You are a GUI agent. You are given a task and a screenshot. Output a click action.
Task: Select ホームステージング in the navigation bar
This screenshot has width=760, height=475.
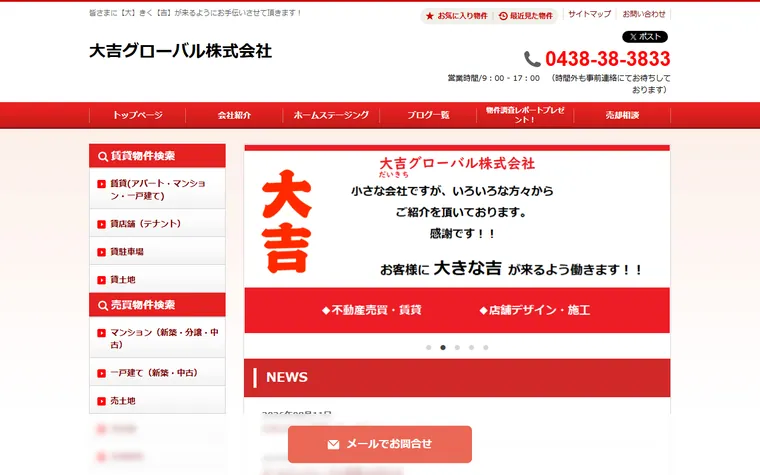331,115
